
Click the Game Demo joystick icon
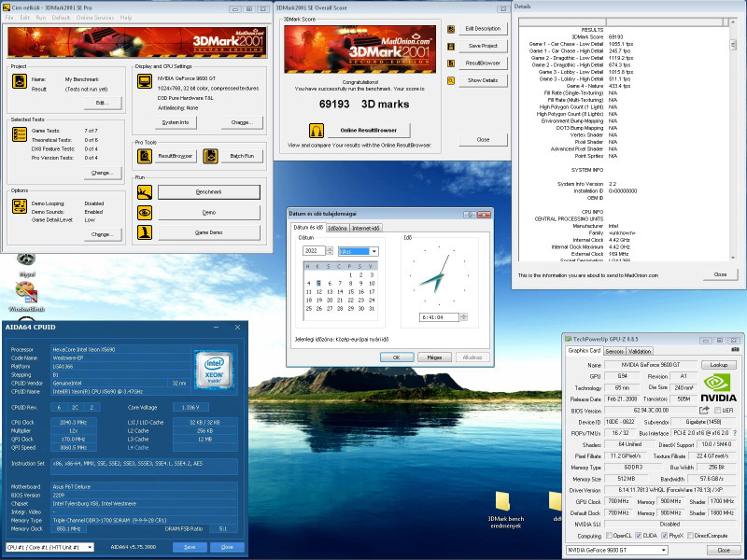pos(143,233)
